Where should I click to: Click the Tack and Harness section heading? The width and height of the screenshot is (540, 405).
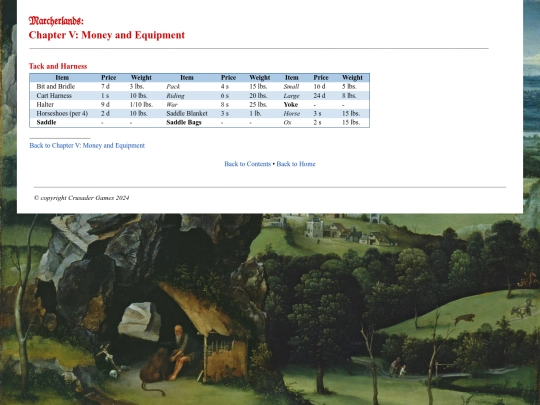coord(58,66)
